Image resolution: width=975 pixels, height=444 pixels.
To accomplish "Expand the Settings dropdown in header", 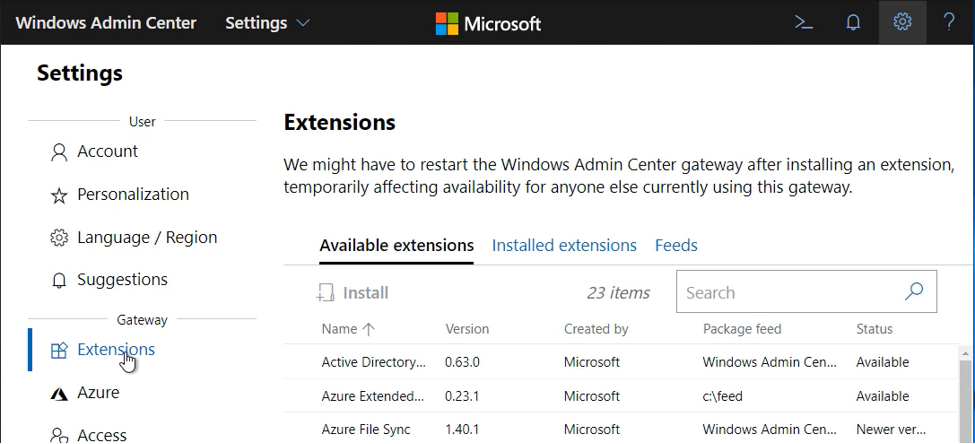I will (x=267, y=23).
